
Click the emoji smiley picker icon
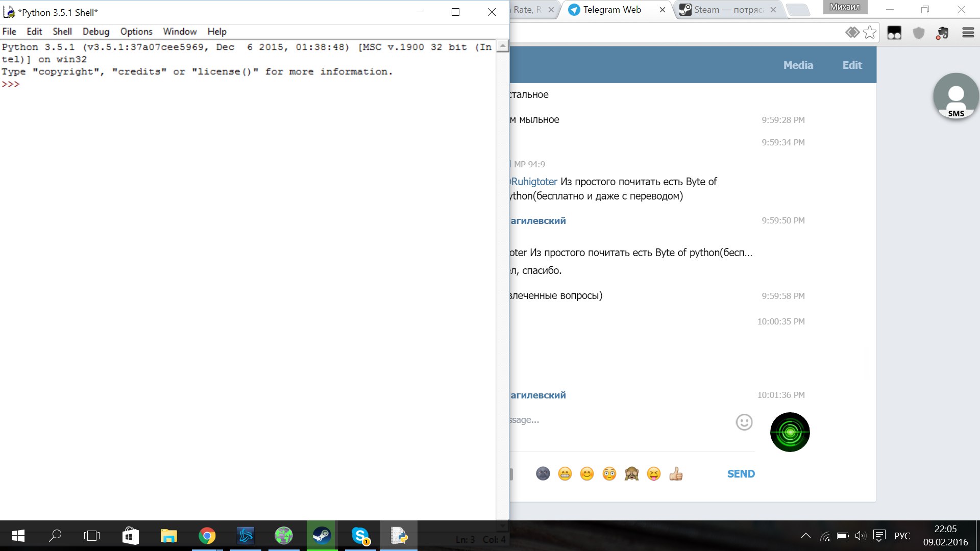pos(744,422)
